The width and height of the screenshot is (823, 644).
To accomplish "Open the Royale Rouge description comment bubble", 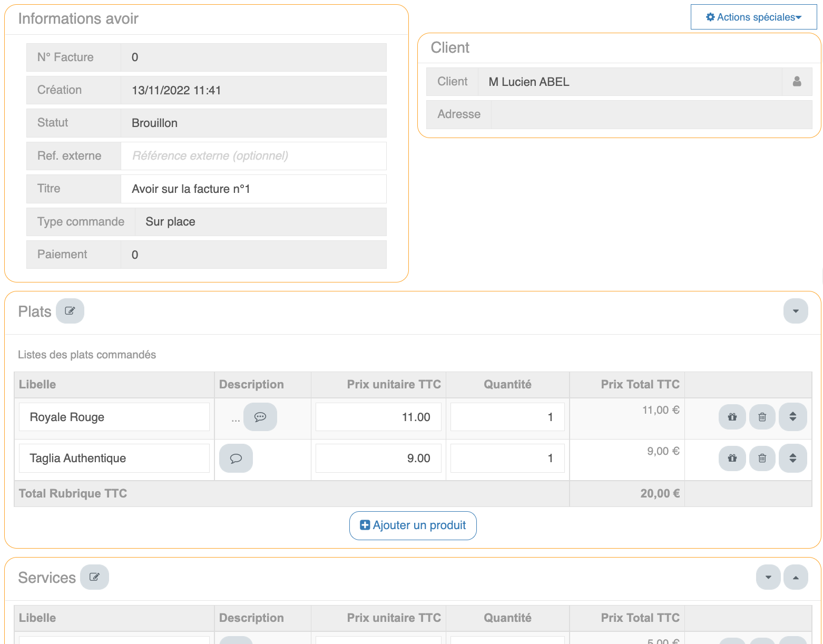I will point(260,417).
